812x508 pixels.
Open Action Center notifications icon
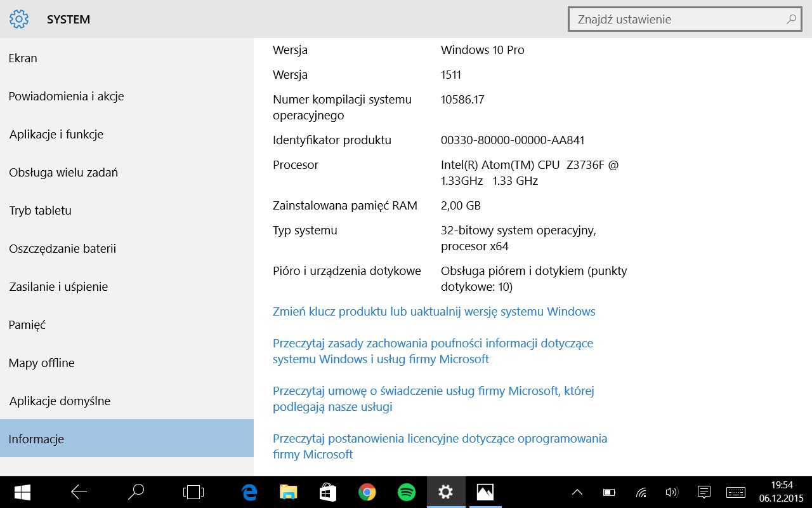coord(704,492)
